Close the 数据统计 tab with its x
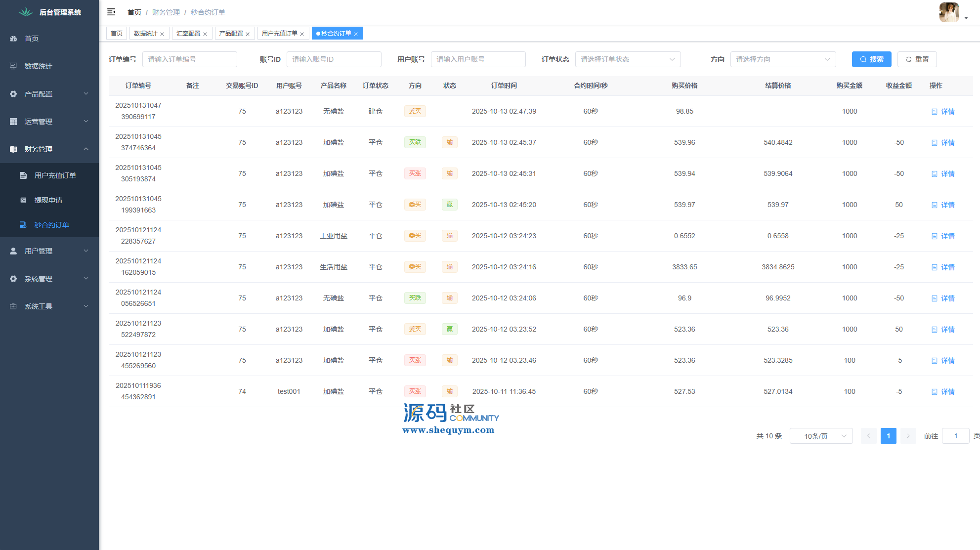Screen dimensions: 980x550 [x=162, y=34]
